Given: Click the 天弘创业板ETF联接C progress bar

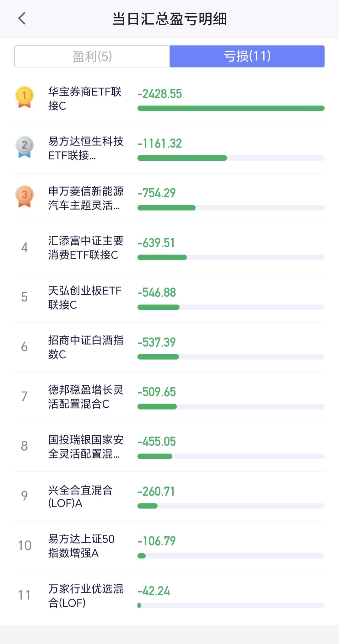Looking at the screenshot, I should pos(231,307).
